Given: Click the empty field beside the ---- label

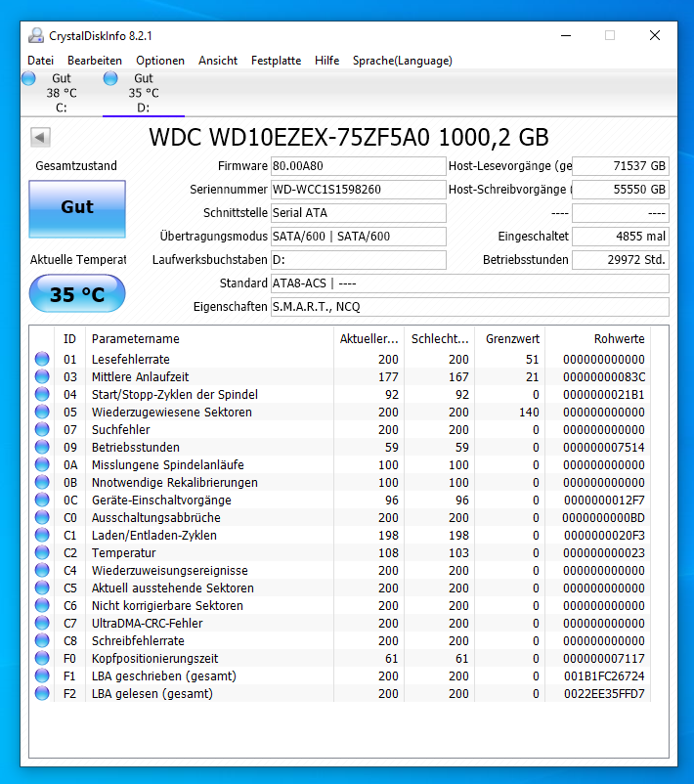Looking at the screenshot, I should click(621, 213).
